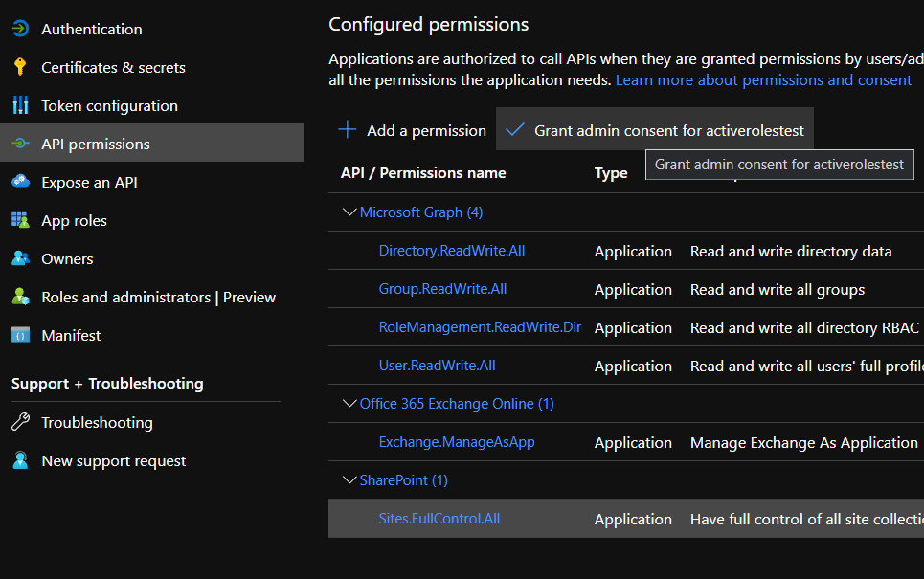Click the Certificates & secrets key icon

point(20,67)
